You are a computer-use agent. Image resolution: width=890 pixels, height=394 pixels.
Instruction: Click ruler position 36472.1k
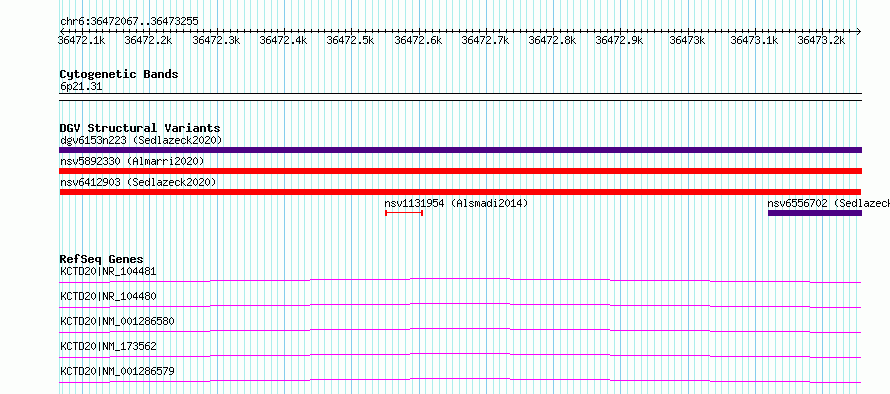point(82,40)
